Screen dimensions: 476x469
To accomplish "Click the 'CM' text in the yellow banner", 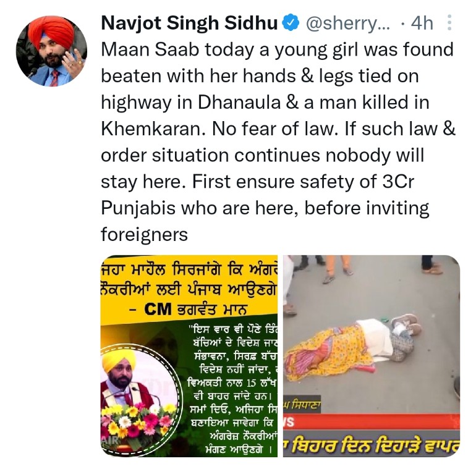I will (158, 310).
